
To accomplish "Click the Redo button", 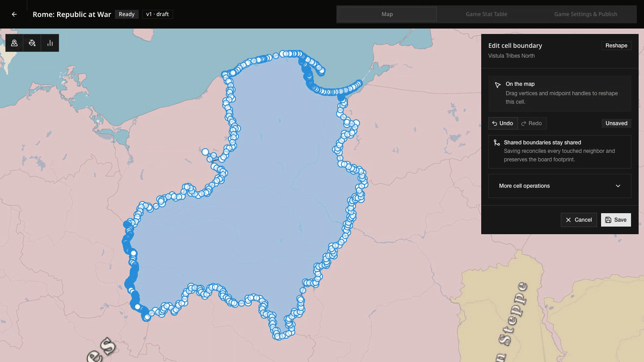I will point(532,123).
